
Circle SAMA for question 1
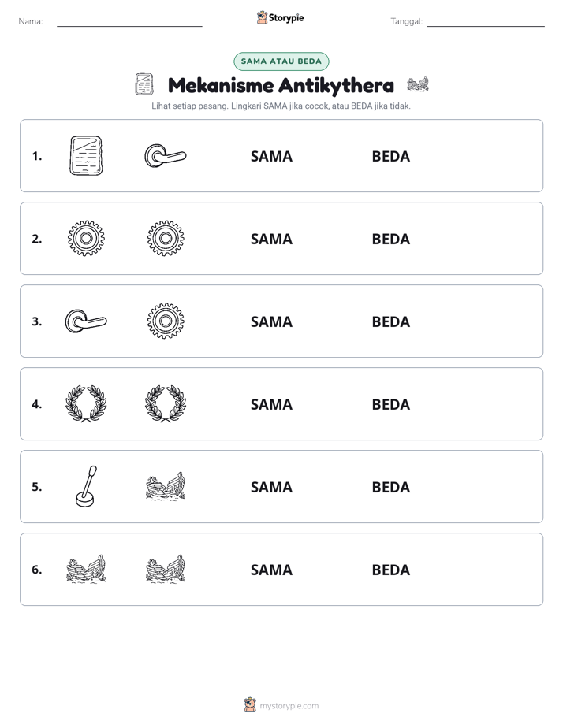(271, 157)
